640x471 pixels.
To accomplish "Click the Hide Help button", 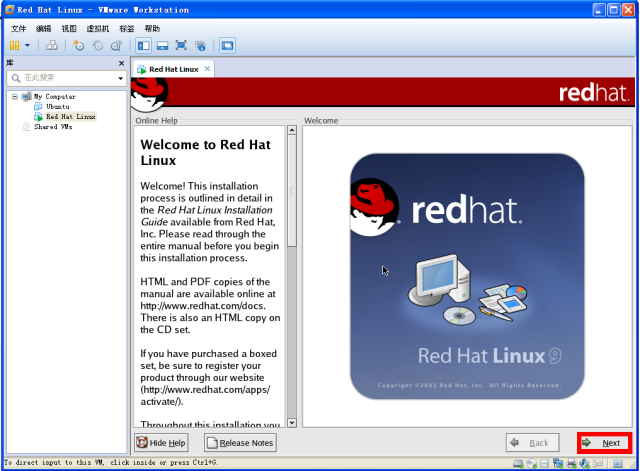I will pos(161,443).
